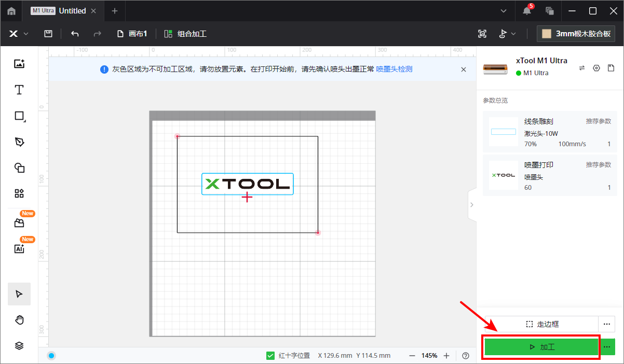Screen dimensions: 624x364
Task: Switch connected device icon
Action: 582,68
